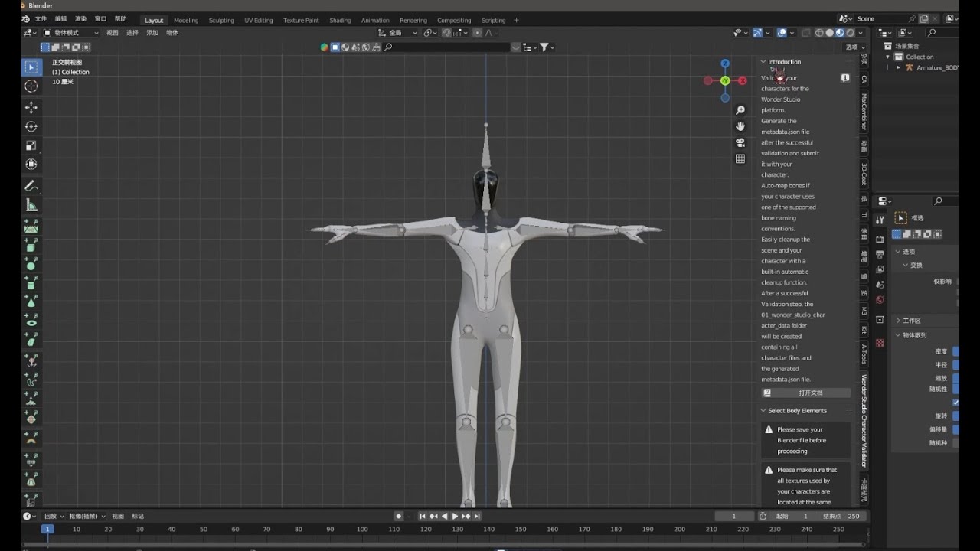The width and height of the screenshot is (980, 551).
Task: Select the Scale tool
Action: click(31, 145)
